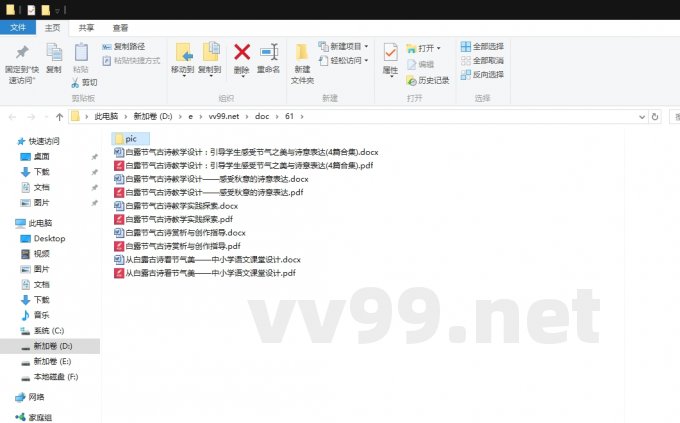The image size is (680, 423).
Task: Click the Copy to icon
Action: 211,52
